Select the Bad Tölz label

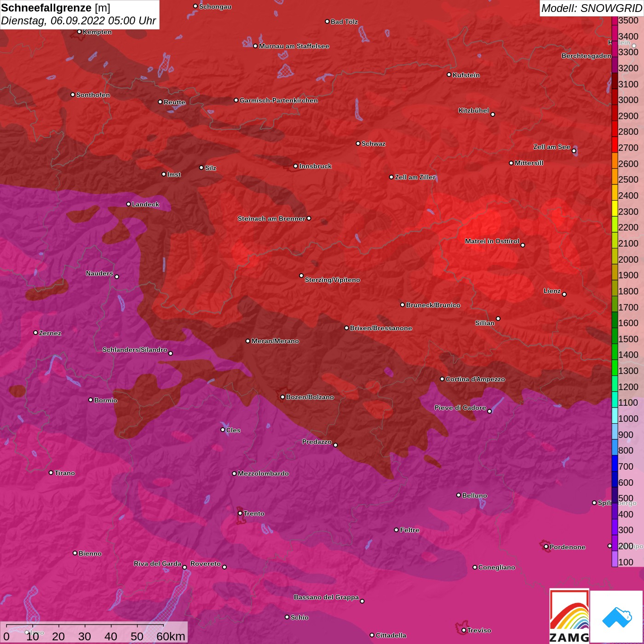pyautogui.click(x=344, y=22)
